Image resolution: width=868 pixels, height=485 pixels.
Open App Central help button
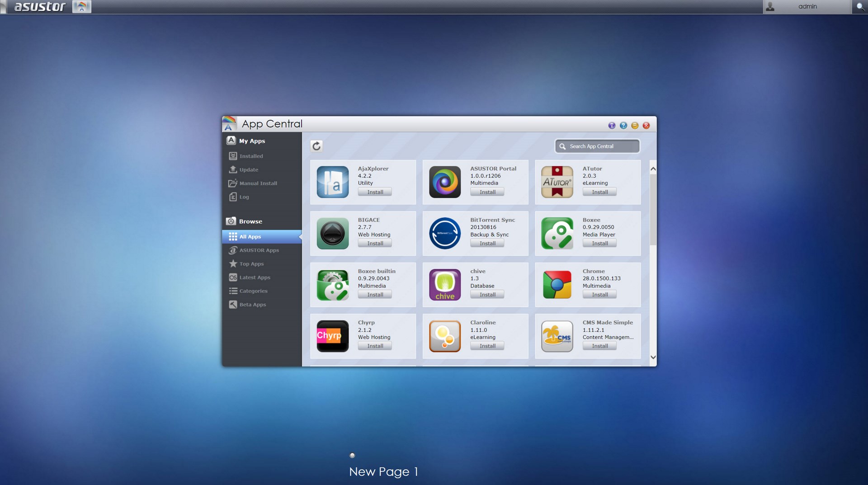pyautogui.click(x=623, y=126)
